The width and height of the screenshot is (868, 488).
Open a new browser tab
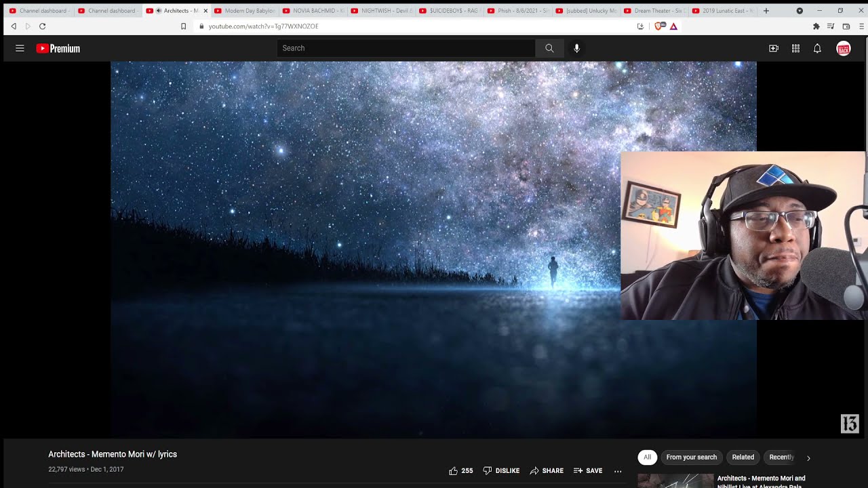(766, 11)
